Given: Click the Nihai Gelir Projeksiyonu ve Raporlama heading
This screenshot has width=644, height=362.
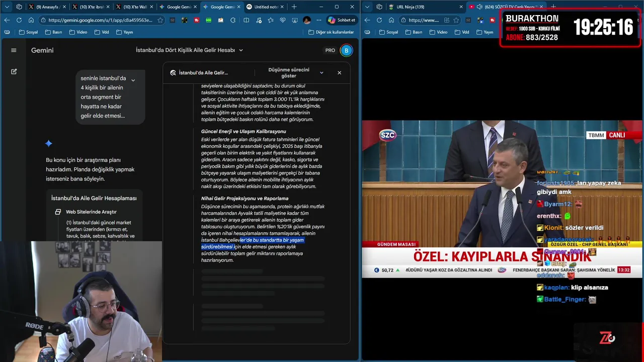Looking at the screenshot, I should pos(245,198).
